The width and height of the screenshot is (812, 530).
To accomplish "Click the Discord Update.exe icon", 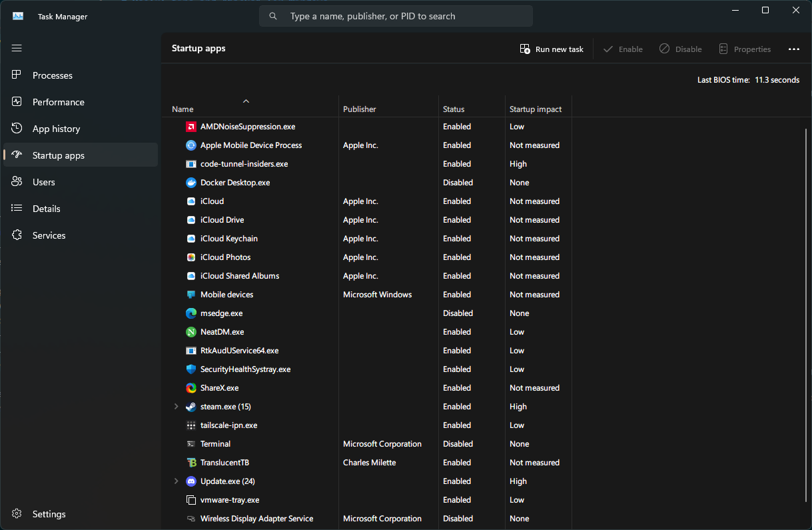I will 191,481.
